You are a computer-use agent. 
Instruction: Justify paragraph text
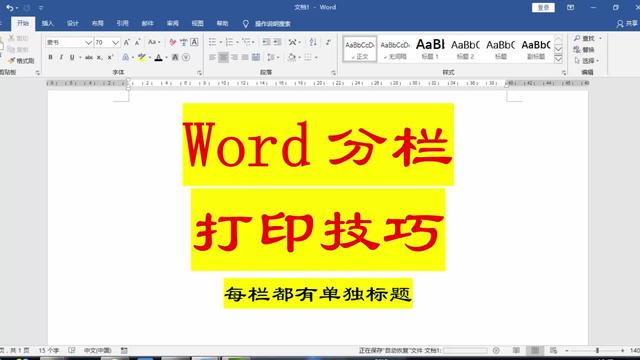(245, 58)
